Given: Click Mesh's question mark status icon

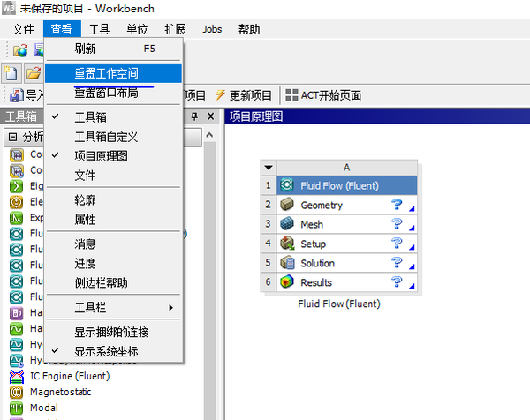Looking at the screenshot, I should (396, 224).
